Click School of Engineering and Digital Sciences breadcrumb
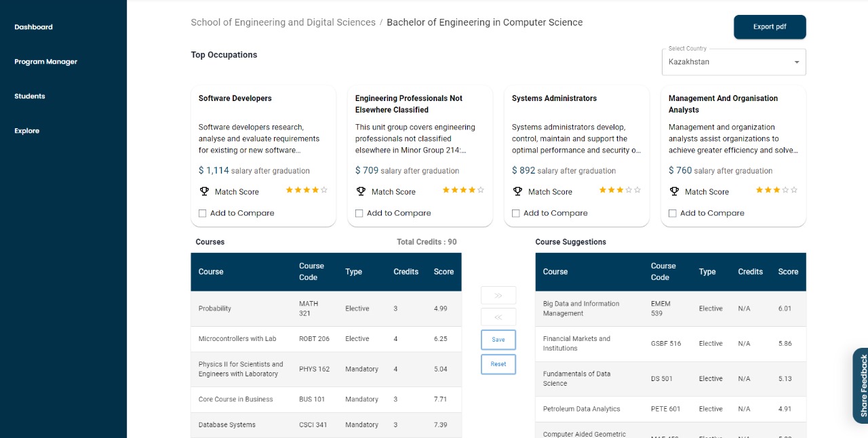The image size is (868, 438). (x=283, y=22)
